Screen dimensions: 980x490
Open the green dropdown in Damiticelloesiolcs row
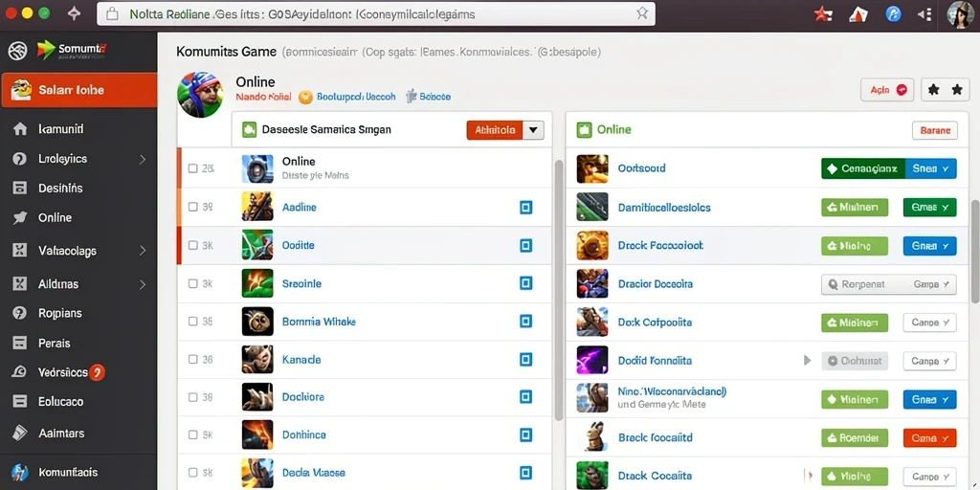pos(929,208)
